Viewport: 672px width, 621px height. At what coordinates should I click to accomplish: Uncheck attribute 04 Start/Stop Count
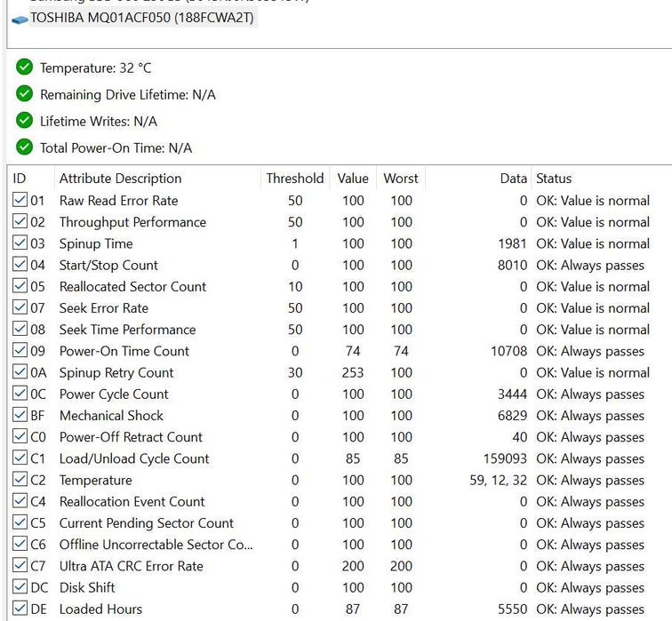point(20,264)
